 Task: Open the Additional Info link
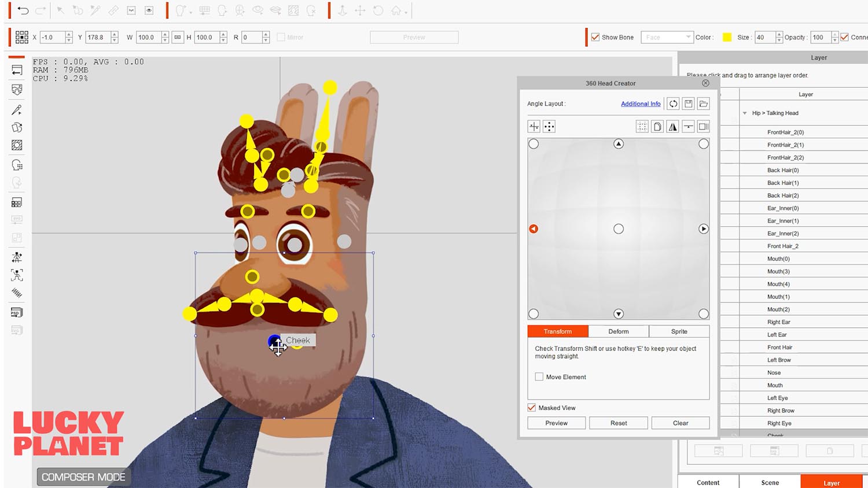[x=640, y=104]
